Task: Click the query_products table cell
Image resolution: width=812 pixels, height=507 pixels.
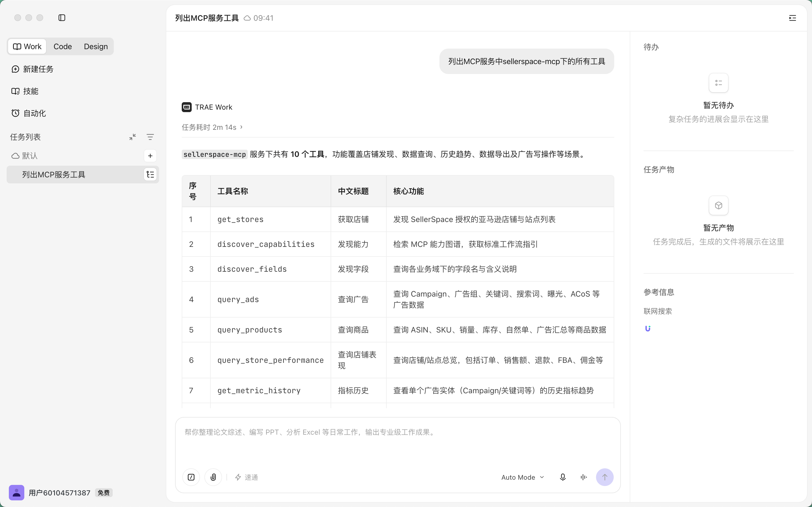Action: click(270, 330)
